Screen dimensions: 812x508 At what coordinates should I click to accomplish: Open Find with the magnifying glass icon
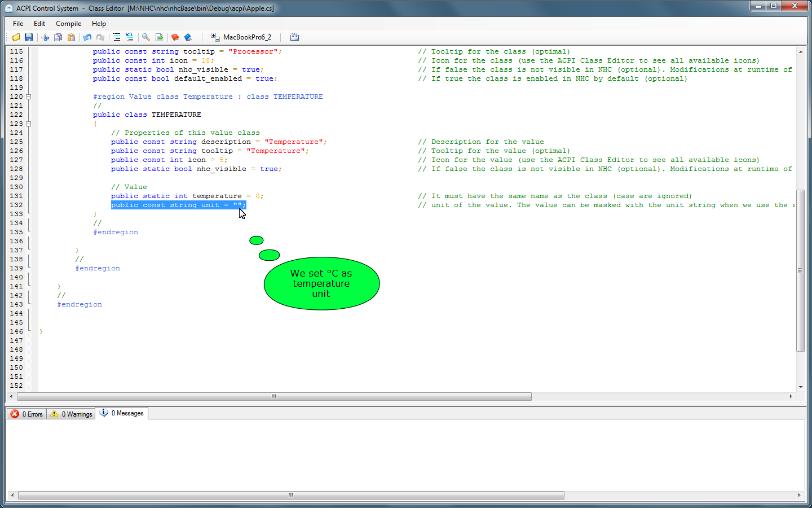tap(146, 37)
